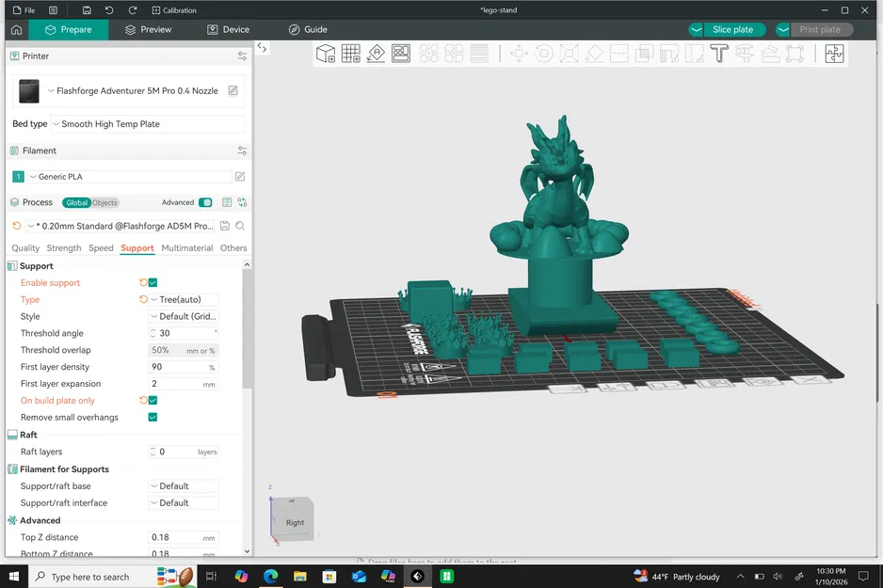Click the Slice plate button
The height and width of the screenshot is (588, 883).
click(x=733, y=30)
